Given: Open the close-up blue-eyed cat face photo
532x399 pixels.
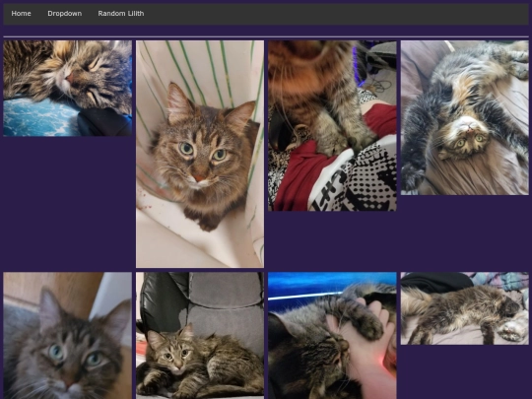Looking at the screenshot, I should click(68, 335).
